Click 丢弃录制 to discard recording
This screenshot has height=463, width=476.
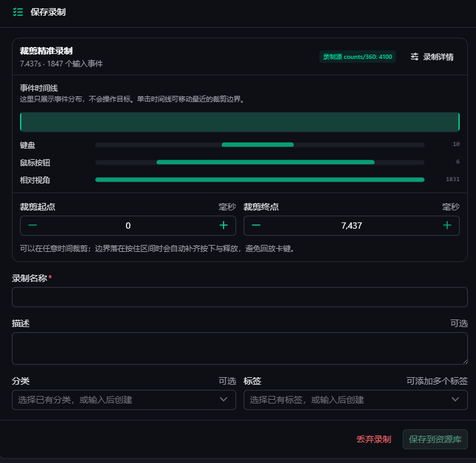[x=373, y=439]
